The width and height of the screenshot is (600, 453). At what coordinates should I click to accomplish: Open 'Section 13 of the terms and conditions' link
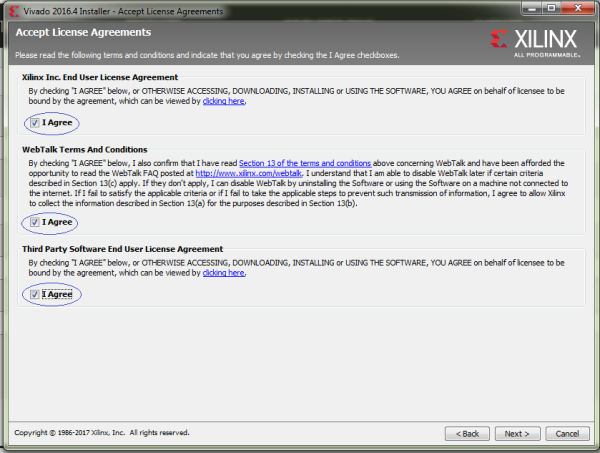[x=305, y=163]
